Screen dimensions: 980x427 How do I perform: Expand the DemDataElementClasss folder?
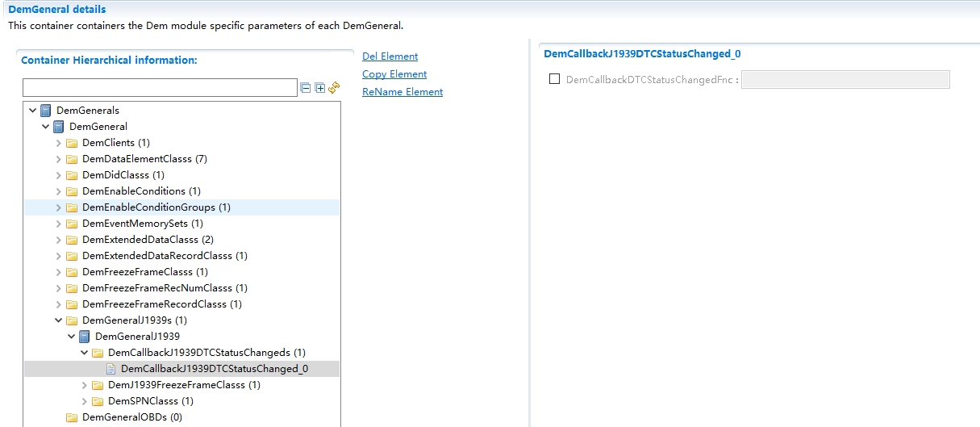point(59,159)
